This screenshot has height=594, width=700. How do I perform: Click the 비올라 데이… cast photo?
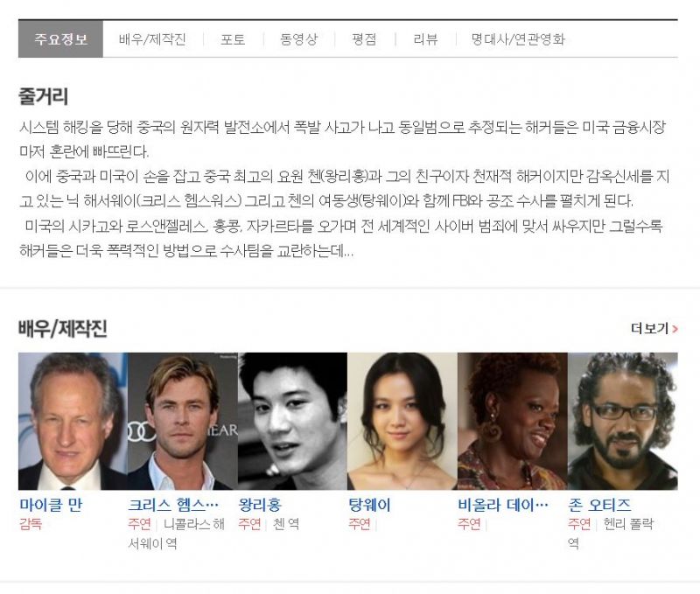[513, 421]
